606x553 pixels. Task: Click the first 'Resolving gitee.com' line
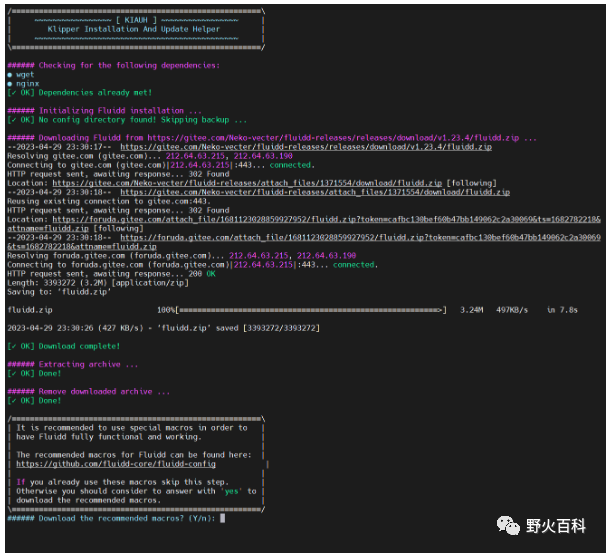(150, 156)
